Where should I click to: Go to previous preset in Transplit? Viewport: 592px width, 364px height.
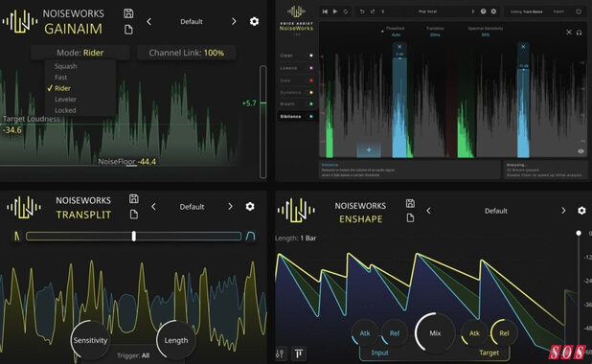pyautogui.click(x=153, y=207)
